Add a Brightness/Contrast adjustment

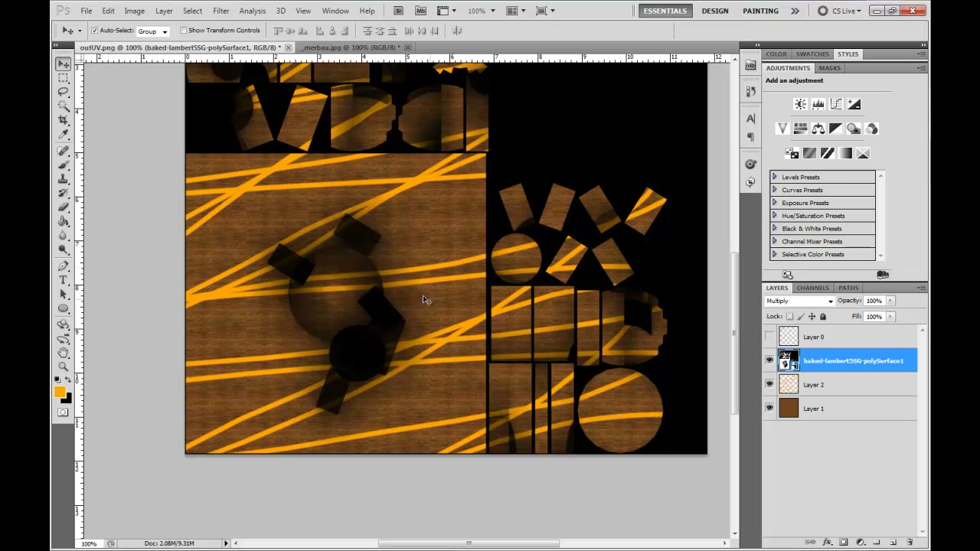pos(800,104)
